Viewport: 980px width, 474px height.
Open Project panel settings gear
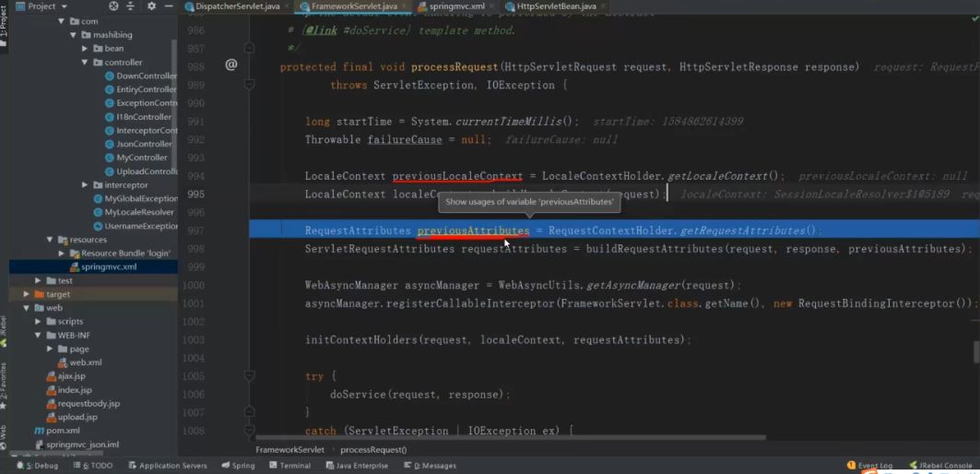(x=151, y=6)
